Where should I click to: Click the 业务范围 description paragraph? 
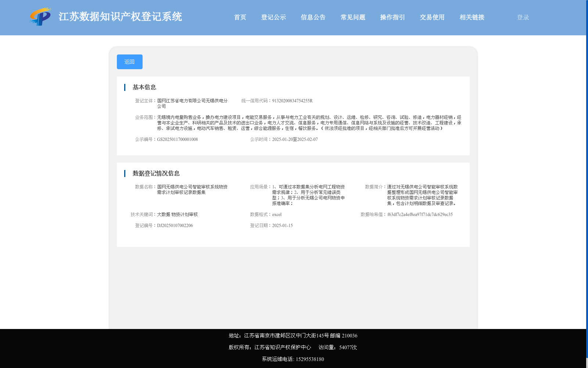[309, 123]
